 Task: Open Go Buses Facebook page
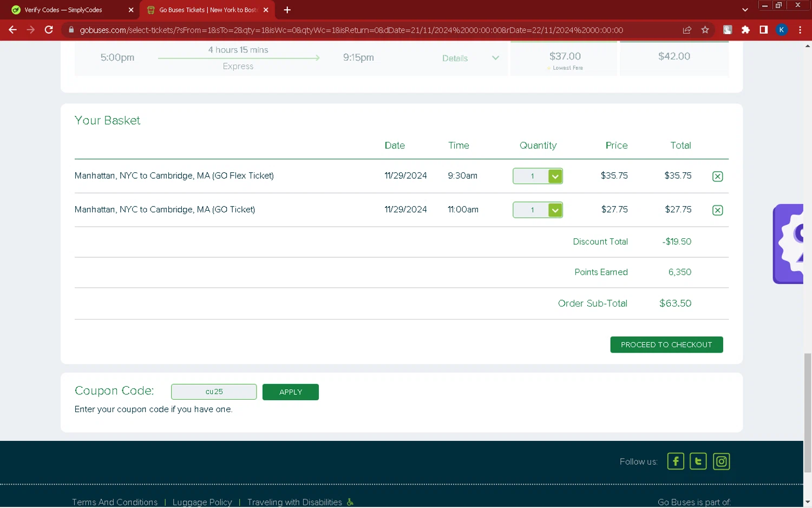(x=676, y=461)
